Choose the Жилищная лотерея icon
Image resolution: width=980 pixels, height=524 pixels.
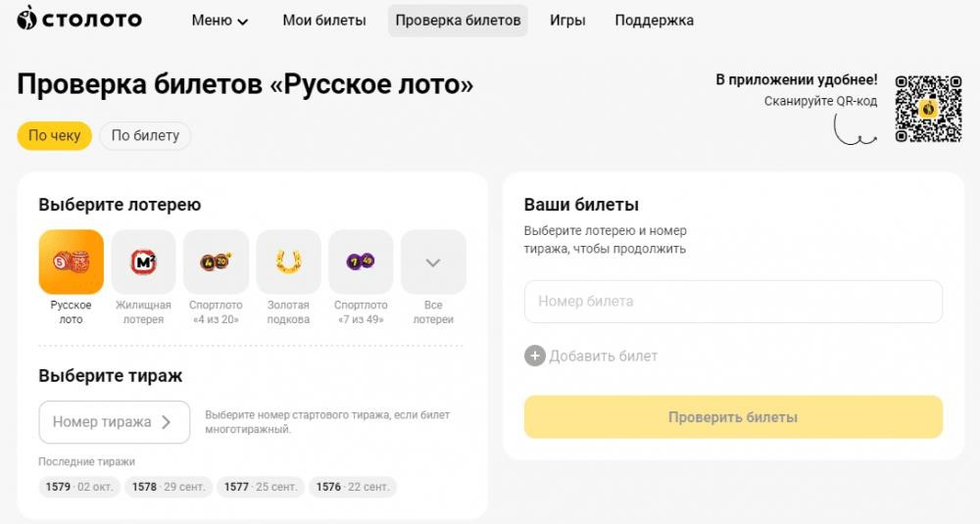[143, 262]
